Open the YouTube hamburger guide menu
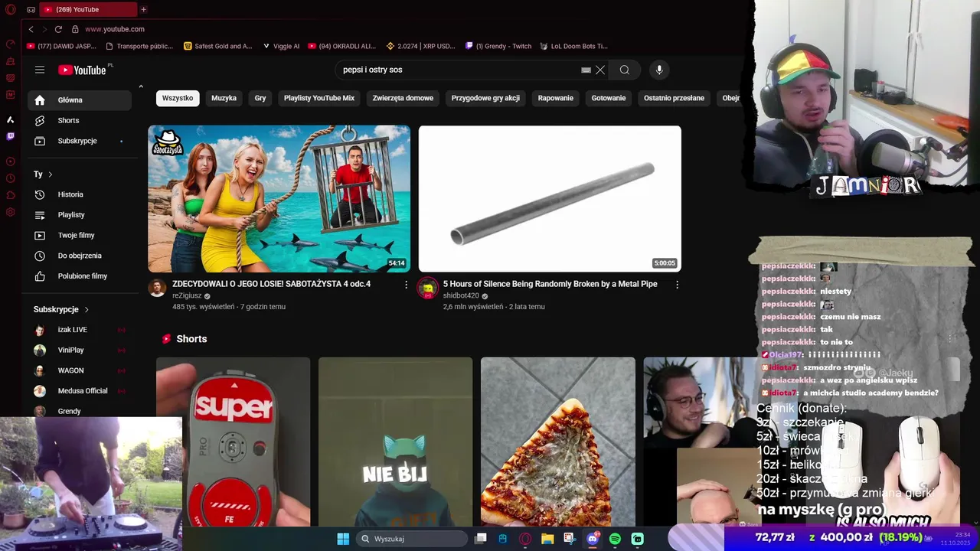The image size is (980, 551). coord(40,70)
